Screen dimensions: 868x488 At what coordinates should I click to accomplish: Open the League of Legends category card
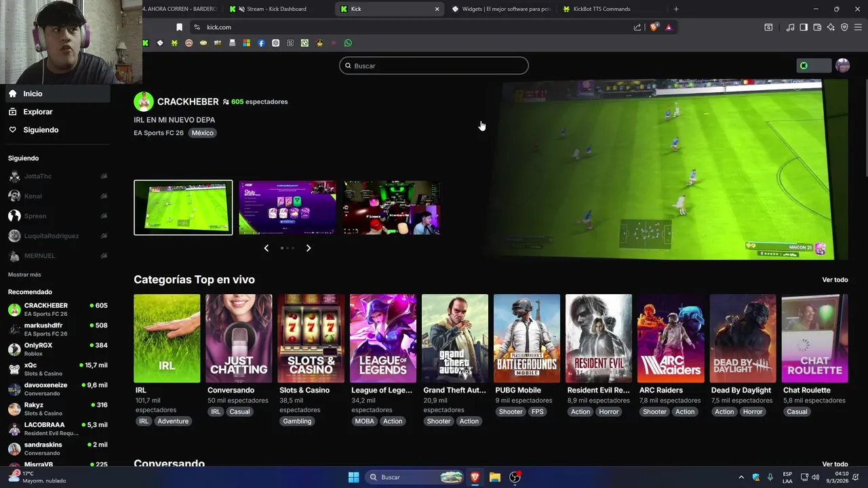(x=383, y=338)
